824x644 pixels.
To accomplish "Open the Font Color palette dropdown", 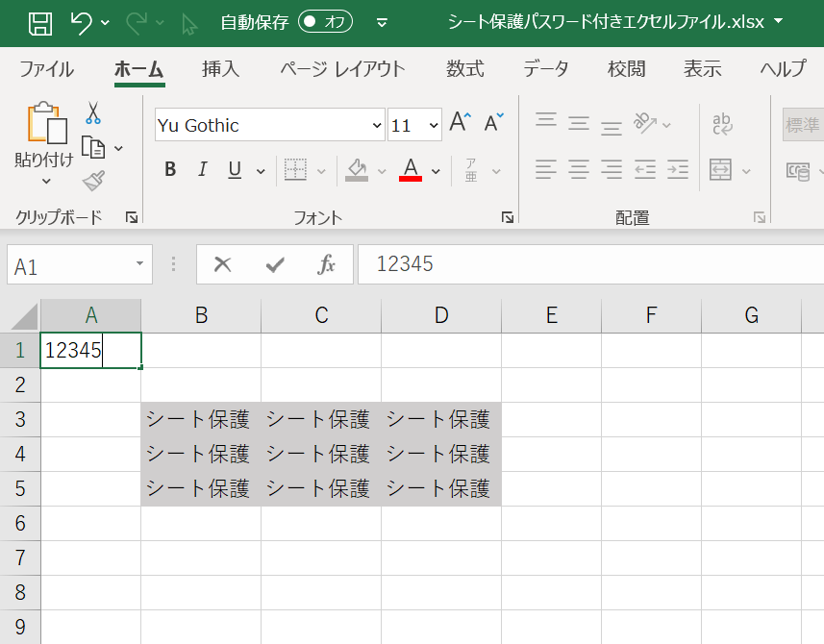I will pos(436,171).
